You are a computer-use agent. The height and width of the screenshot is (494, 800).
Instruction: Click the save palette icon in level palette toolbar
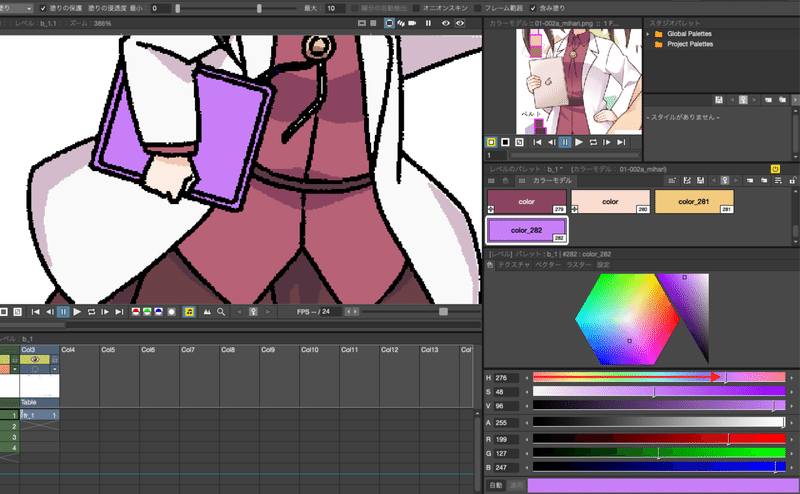click(701, 181)
